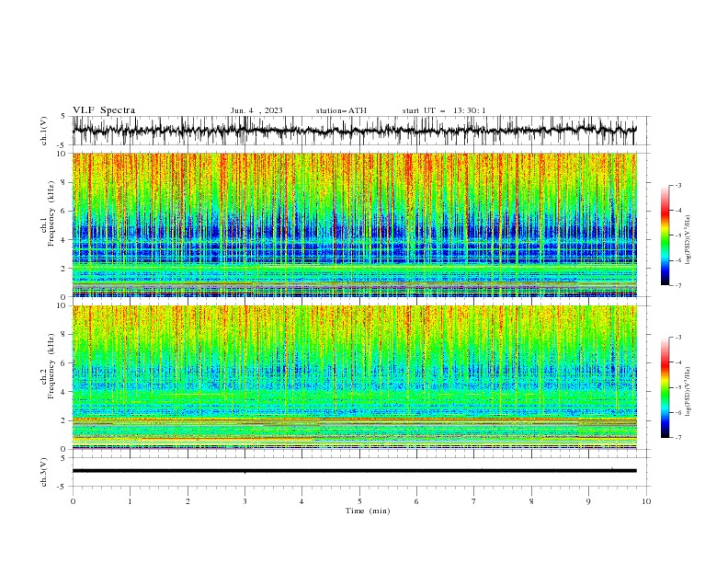Click the 'Time (min)' axis label

368,511
